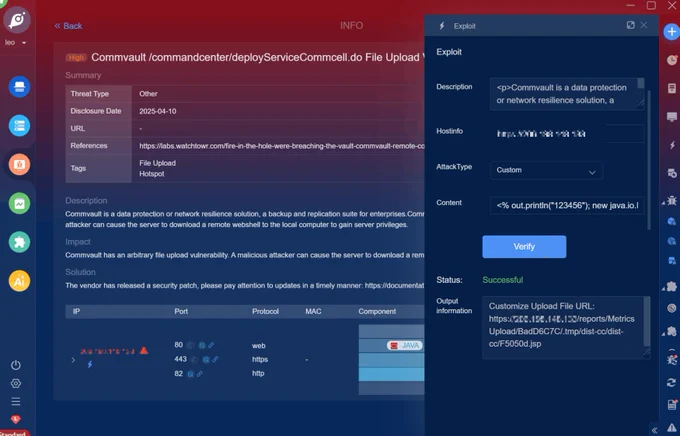Viewport: 680px width, 436px height.
Task: Click the red diamond edition badge icon
Action: 16,419
